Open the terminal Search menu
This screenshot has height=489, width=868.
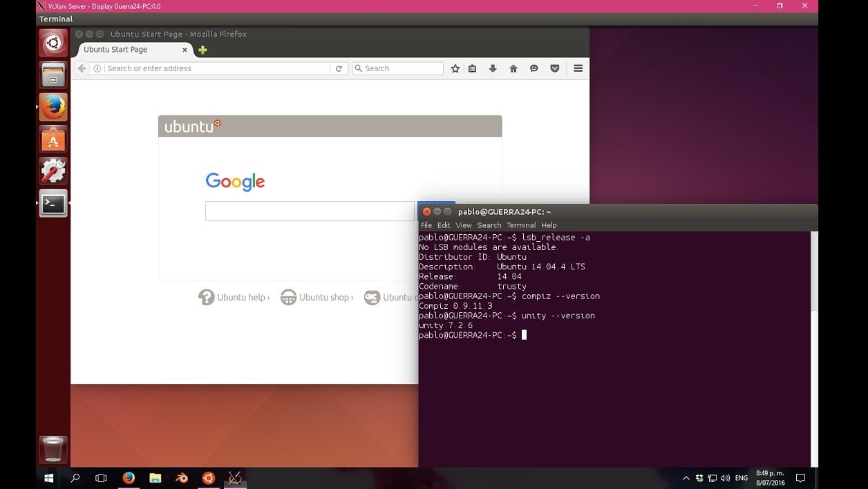489,225
